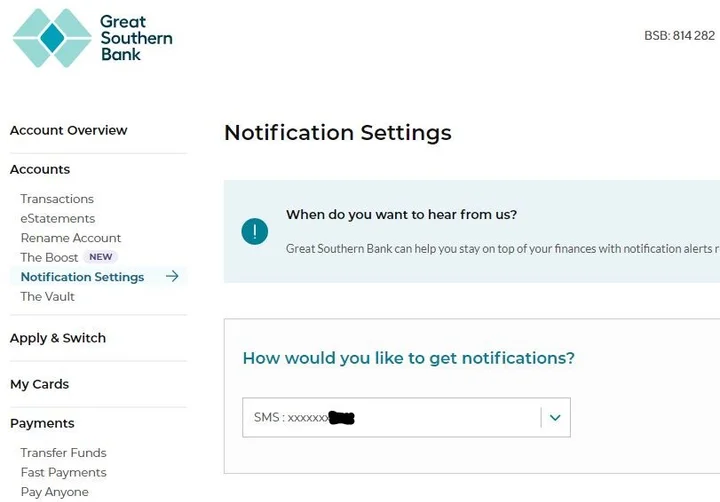Open Payments section heading

(x=42, y=423)
